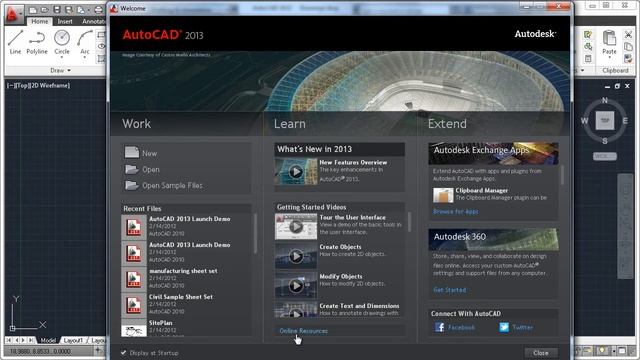The width and height of the screenshot is (640, 360).
Task: Open the Arc tool dropdown arrow
Action: (x=84, y=57)
